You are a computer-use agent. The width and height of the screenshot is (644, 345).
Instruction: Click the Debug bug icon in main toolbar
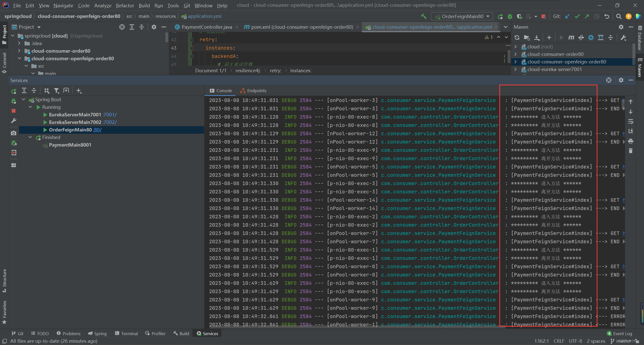coord(510,16)
